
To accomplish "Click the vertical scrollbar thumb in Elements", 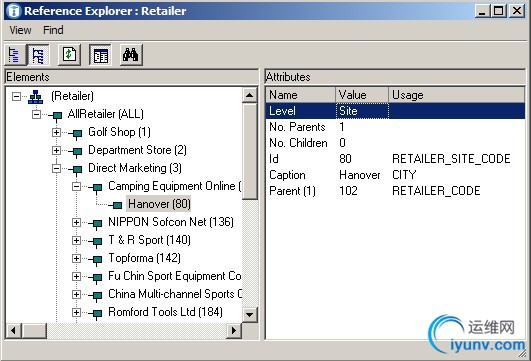I will point(250,152).
